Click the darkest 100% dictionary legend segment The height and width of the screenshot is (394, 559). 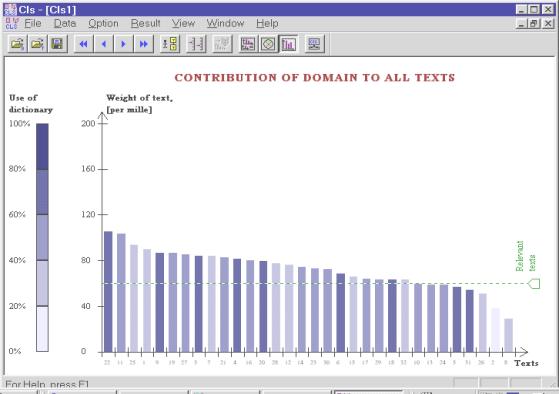click(42, 147)
